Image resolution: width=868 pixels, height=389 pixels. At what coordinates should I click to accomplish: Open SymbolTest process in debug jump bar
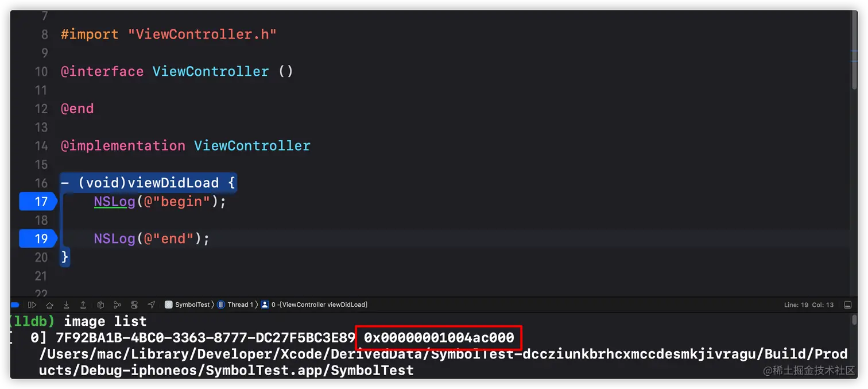click(188, 305)
